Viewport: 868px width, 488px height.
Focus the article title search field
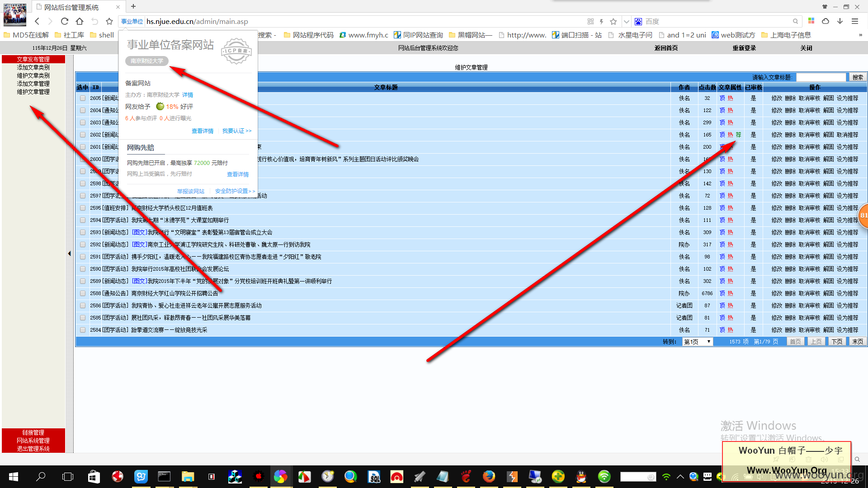click(x=821, y=77)
